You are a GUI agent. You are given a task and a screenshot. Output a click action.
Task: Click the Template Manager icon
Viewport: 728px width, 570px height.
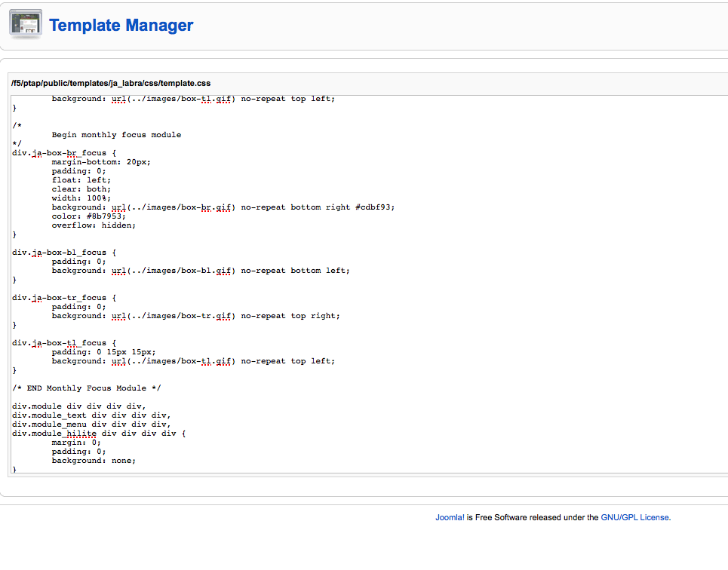pos(26,25)
